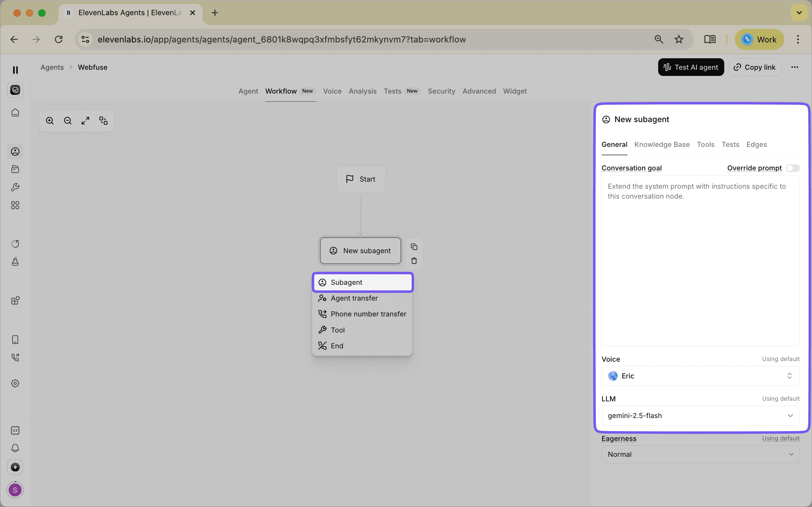Open notifications via the bell icon
The image size is (812, 507).
pyautogui.click(x=15, y=448)
